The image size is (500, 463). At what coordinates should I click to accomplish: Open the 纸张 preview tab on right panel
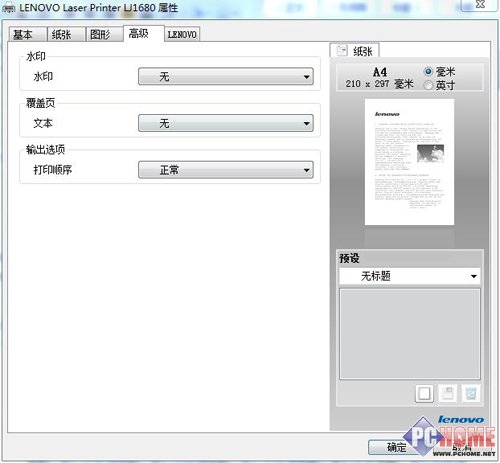(x=354, y=51)
